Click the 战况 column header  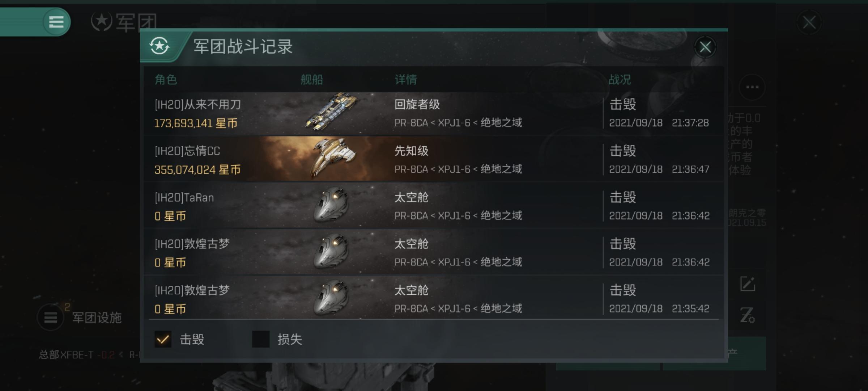click(620, 79)
